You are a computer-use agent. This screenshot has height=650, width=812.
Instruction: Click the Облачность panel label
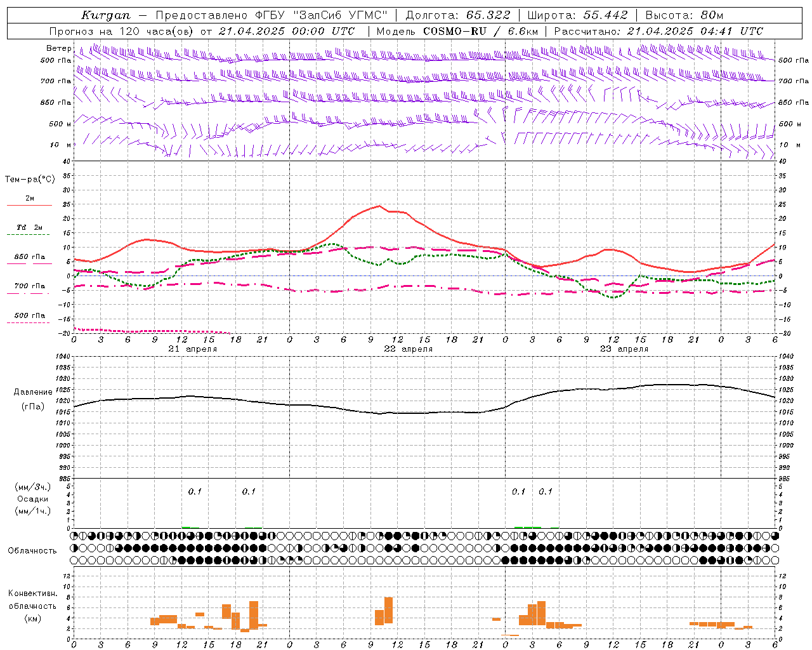(x=32, y=551)
